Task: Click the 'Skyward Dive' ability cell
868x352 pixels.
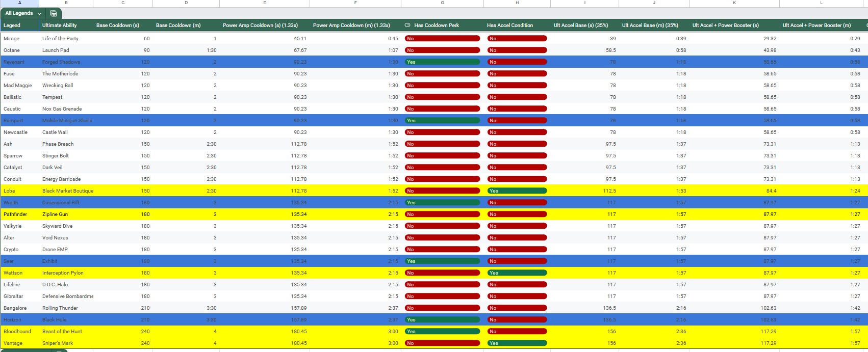Action: click(66, 226)
